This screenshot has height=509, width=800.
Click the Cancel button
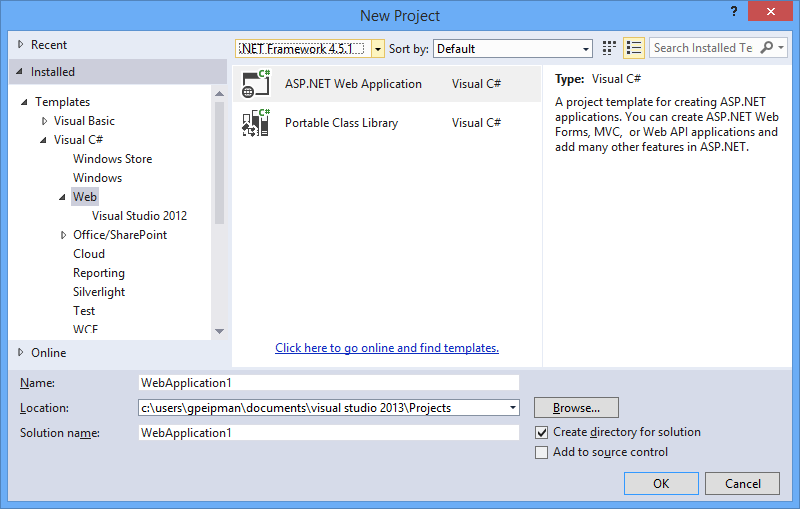[742, 483]
